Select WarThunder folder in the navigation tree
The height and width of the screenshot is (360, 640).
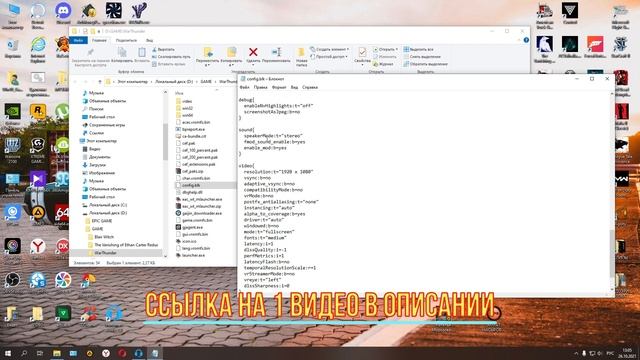click(102, 253)
